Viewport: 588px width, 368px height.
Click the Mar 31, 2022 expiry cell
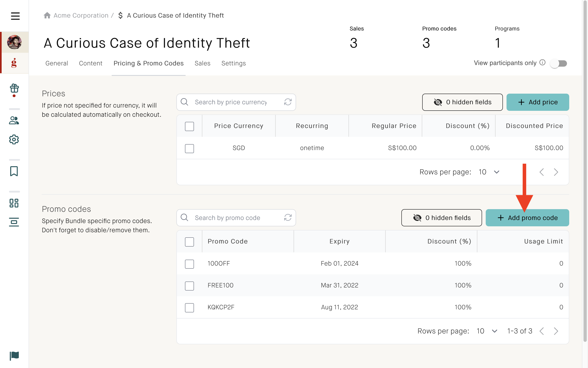click(x=340, y=285)
